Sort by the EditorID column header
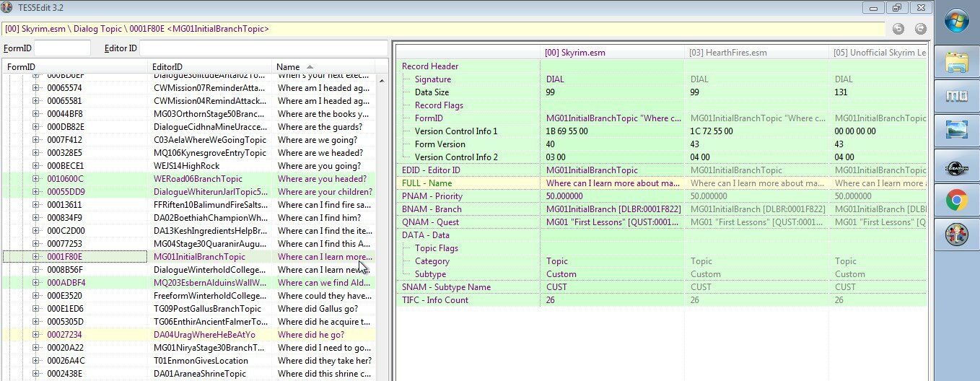Image resolution: width=980 pixels, height=381 pixels. [211, 67]
